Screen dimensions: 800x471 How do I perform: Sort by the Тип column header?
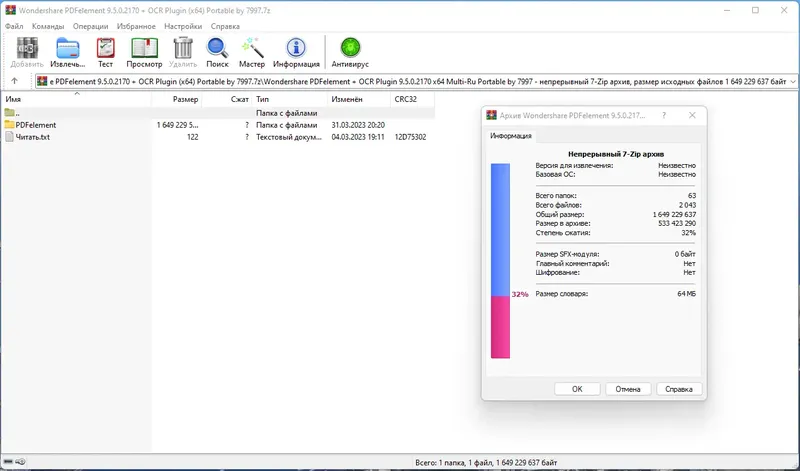(290, 99)
